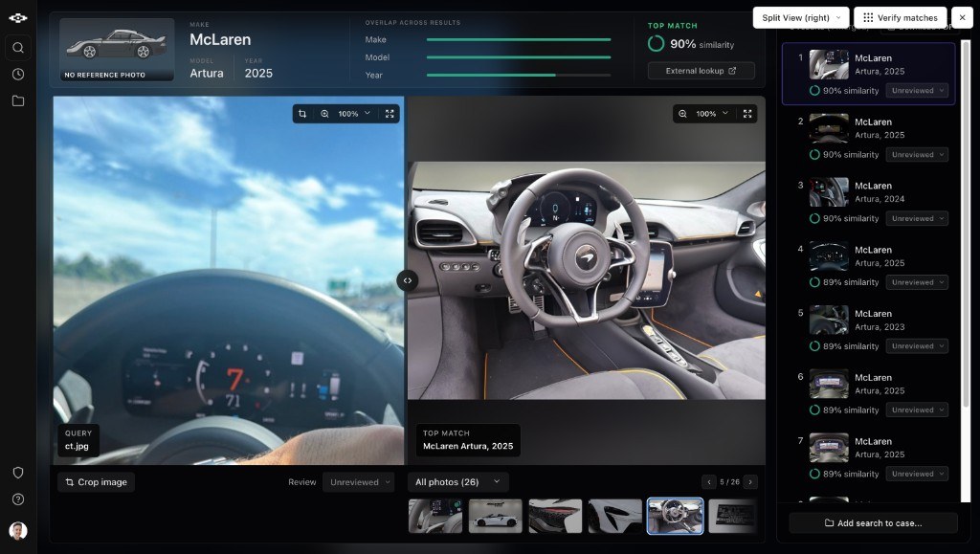Close the comparison view

[963, 17]
